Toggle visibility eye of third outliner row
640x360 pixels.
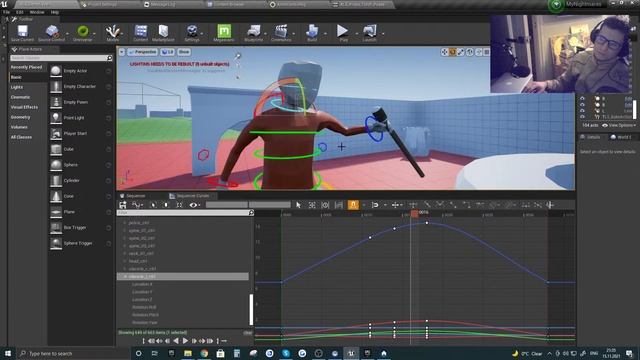coord(582,111)
